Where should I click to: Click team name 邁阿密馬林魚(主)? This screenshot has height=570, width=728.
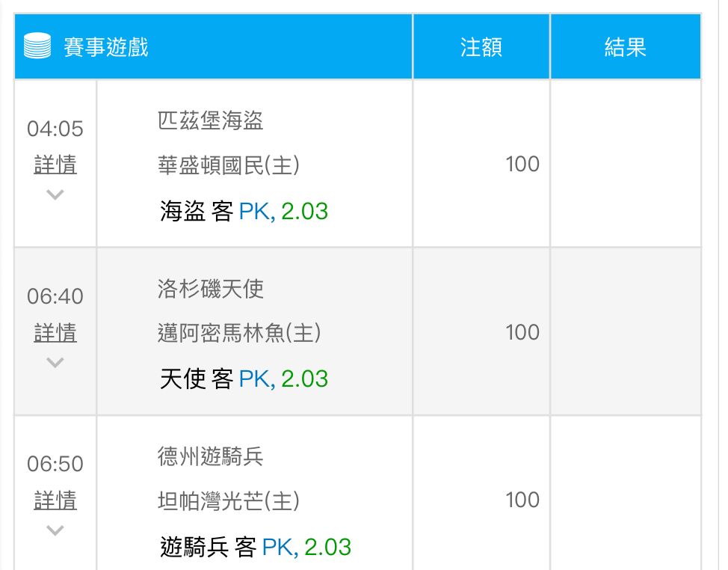[238, 334]
